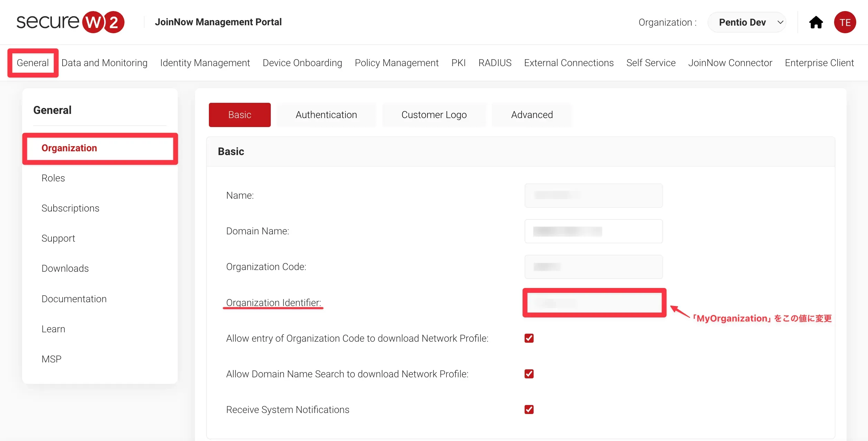Uncheck Allow Domain Name Search checkbox
This screenshot has height=441, width=868.
pyautogui.click(x=529, y=374)
